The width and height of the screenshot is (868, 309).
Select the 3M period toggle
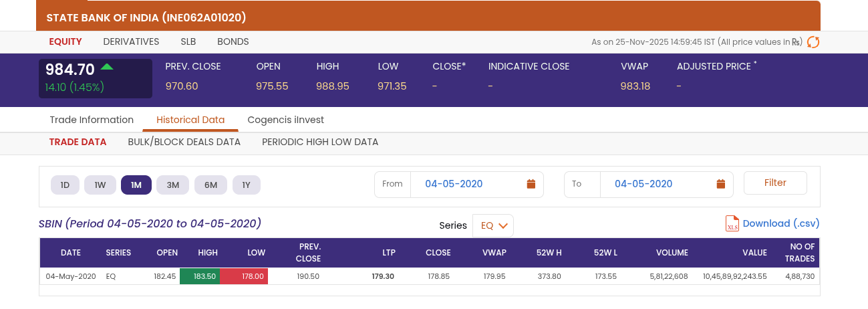pos(173,185)
